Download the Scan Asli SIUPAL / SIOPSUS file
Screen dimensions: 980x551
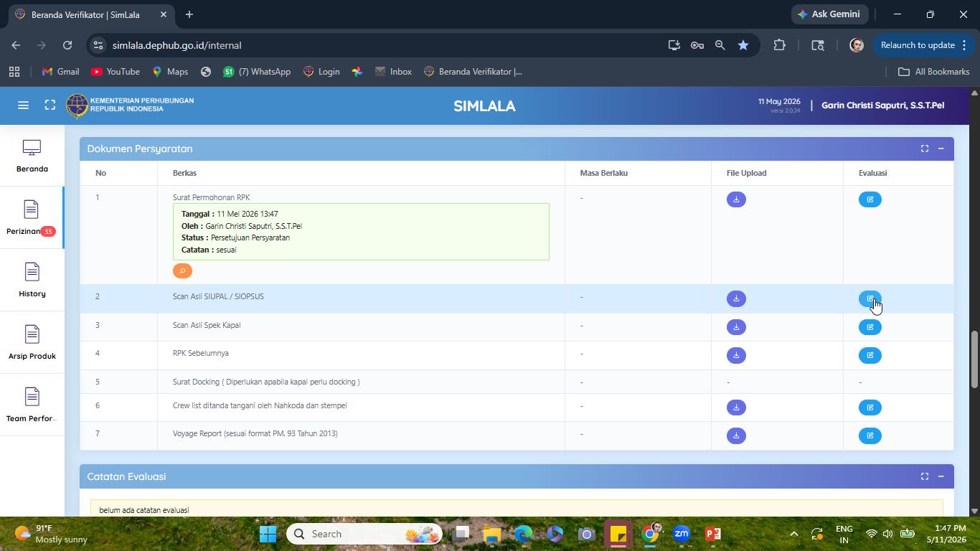736,298
